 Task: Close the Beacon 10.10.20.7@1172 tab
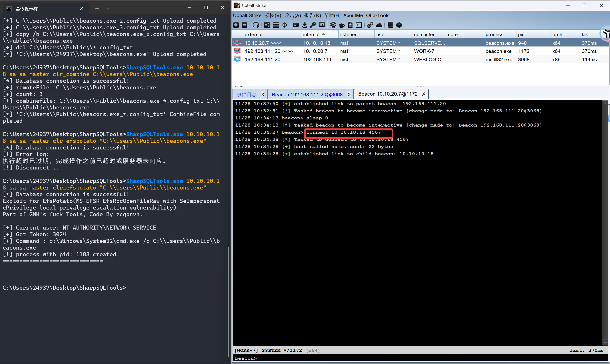(x=424, y=94)
